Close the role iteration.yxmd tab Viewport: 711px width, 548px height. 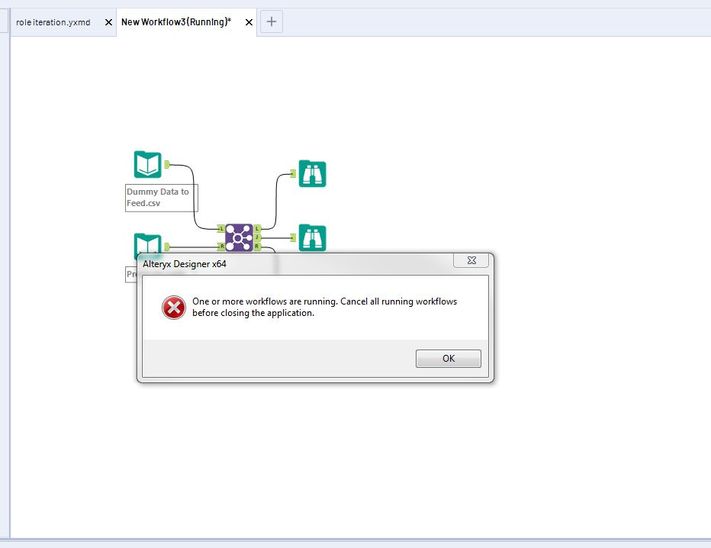tap(108, 22)
